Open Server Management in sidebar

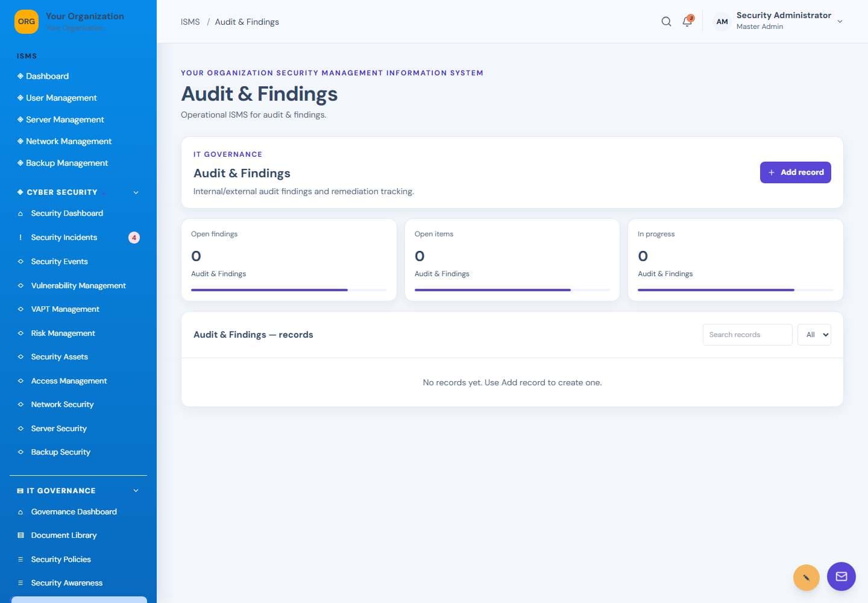tap(65, 119)
